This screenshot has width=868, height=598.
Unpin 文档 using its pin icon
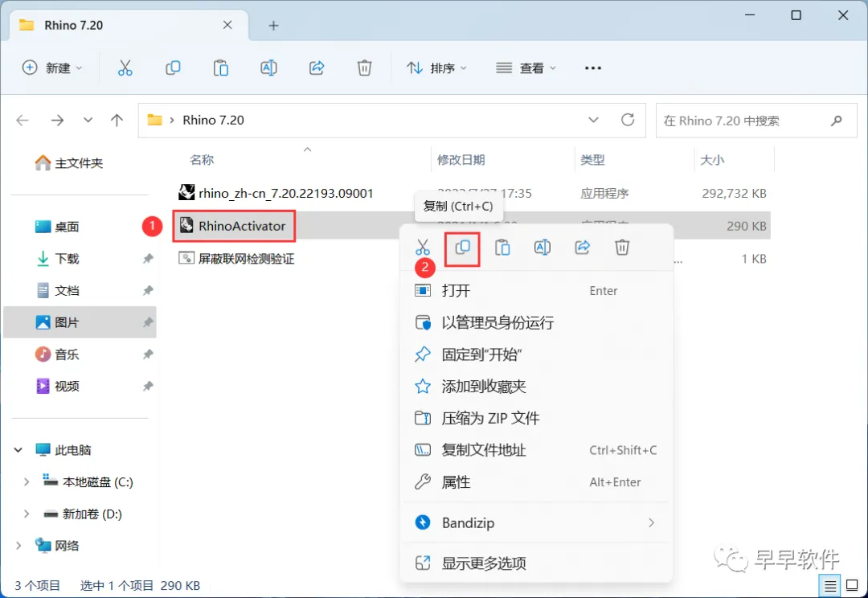pyautogui.click(x=148, y=291)
